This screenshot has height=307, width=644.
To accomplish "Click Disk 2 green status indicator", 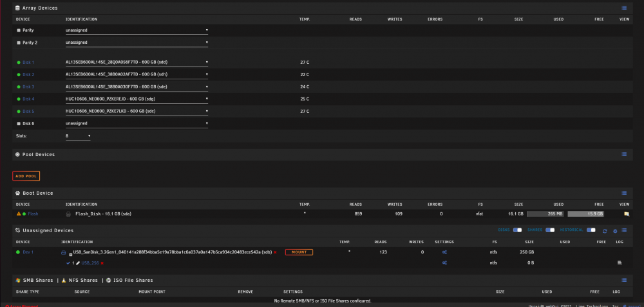I will coord(19,74).
